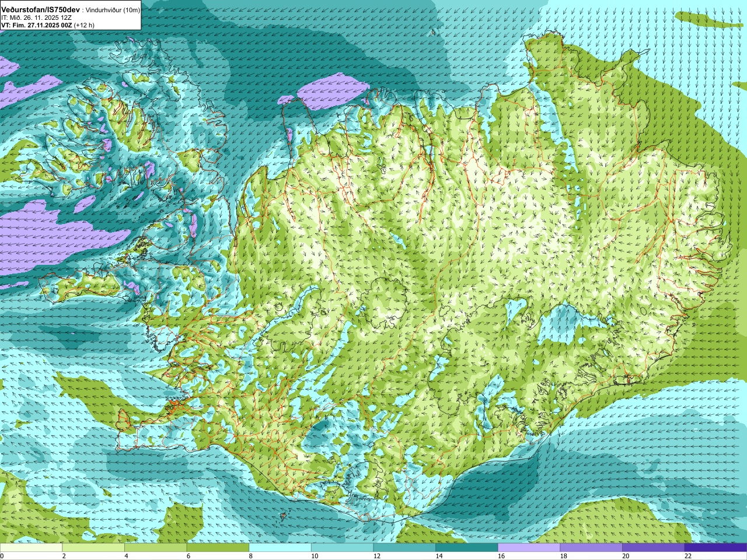Select the legend tick label '14'
The image size is (747, 560).
point(439,556)
